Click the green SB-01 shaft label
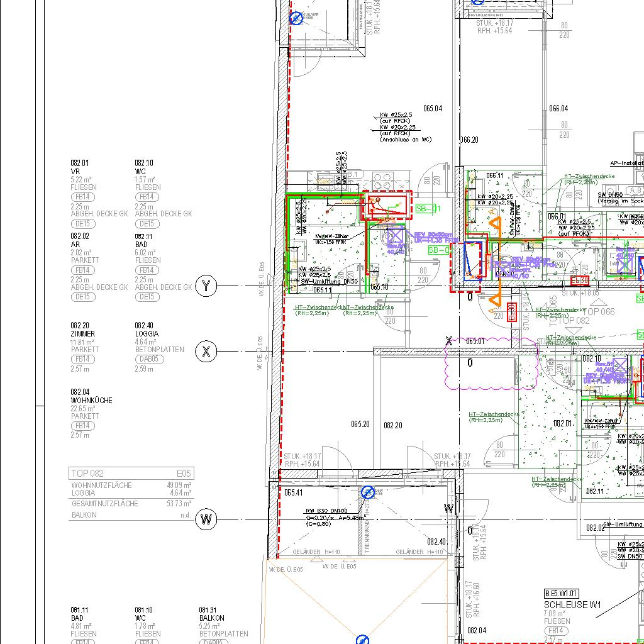 (428, 209)
